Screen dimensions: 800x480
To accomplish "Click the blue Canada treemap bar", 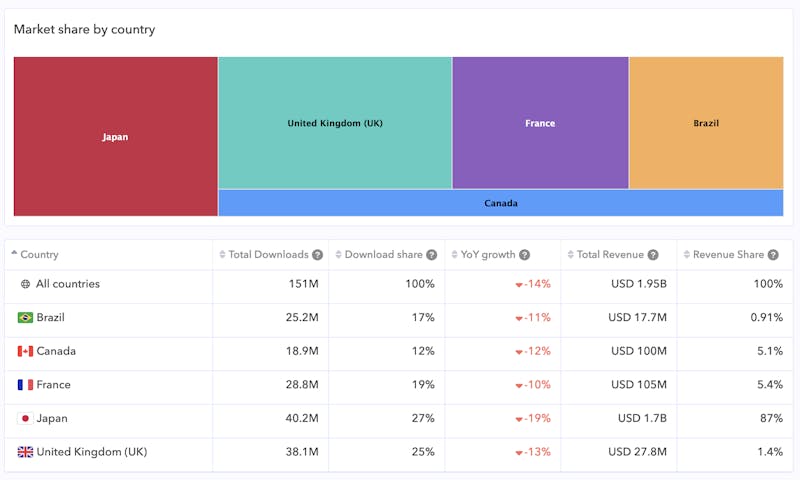I will [x=501, y=203].
